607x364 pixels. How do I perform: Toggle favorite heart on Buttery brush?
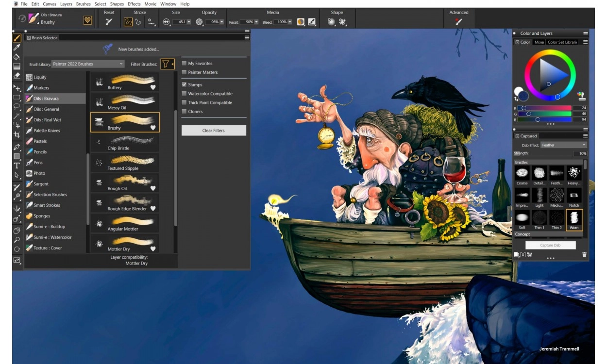point(153,87)
